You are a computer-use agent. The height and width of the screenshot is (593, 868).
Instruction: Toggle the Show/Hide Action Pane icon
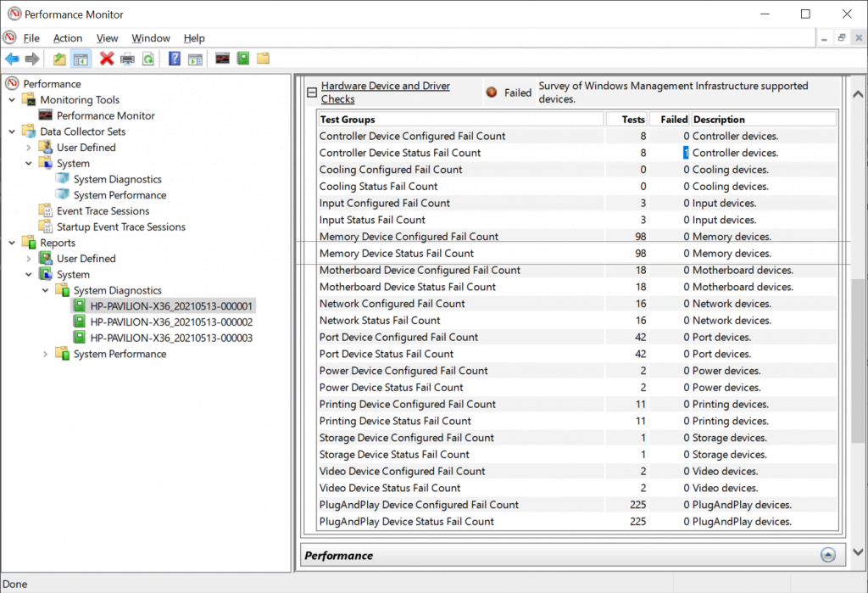tap(197, 59)
